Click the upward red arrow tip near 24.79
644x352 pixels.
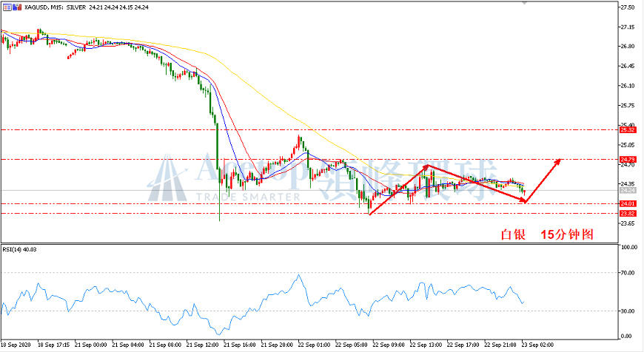(x=559, y=160)
